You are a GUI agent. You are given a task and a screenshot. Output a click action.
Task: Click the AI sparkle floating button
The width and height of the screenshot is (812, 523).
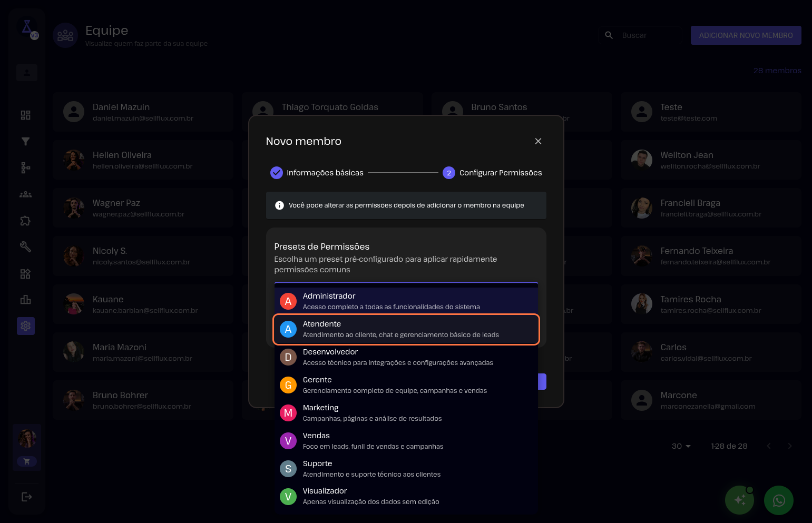[x=739, y=500]
